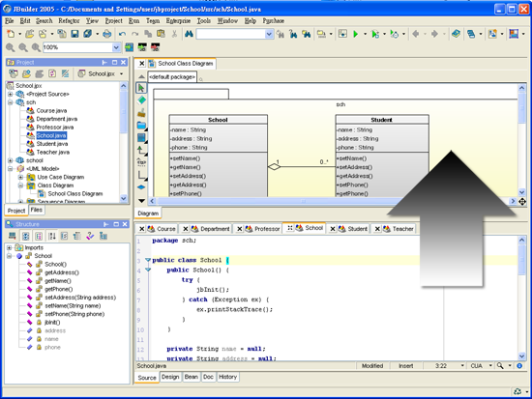Click the Paste clipboard icon
This screenshot has height=399, width=532.
[x=161, y=34]
